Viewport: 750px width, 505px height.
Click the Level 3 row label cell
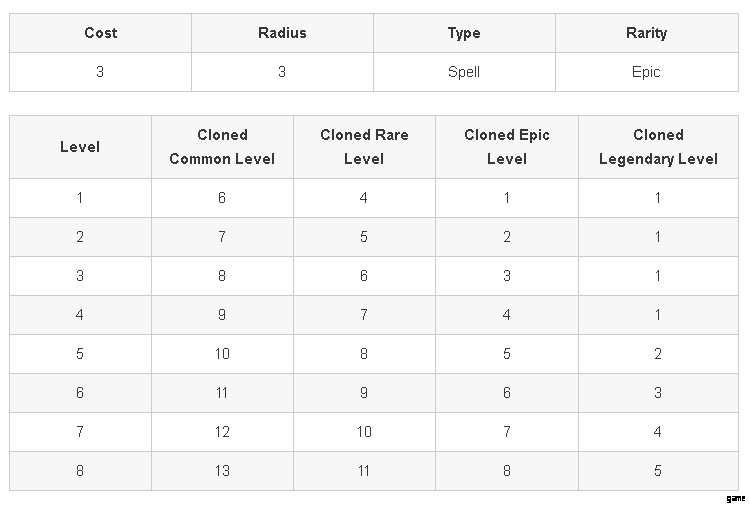80,276
